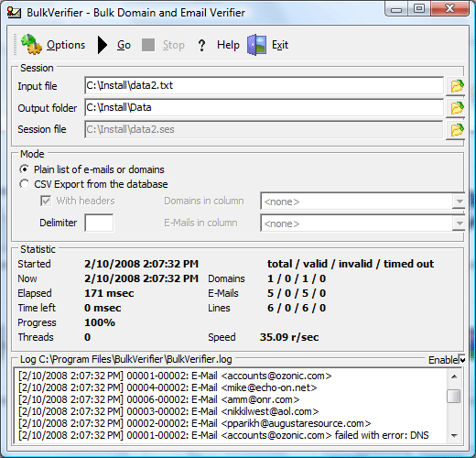Click the Input file path field
This screenshot has height=458, width=476.
[264, 85]
